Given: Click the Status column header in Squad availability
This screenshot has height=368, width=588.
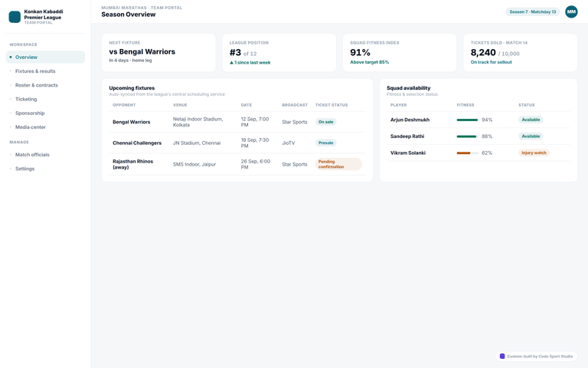Looking at the screenshot, I should tap(527, 105).
